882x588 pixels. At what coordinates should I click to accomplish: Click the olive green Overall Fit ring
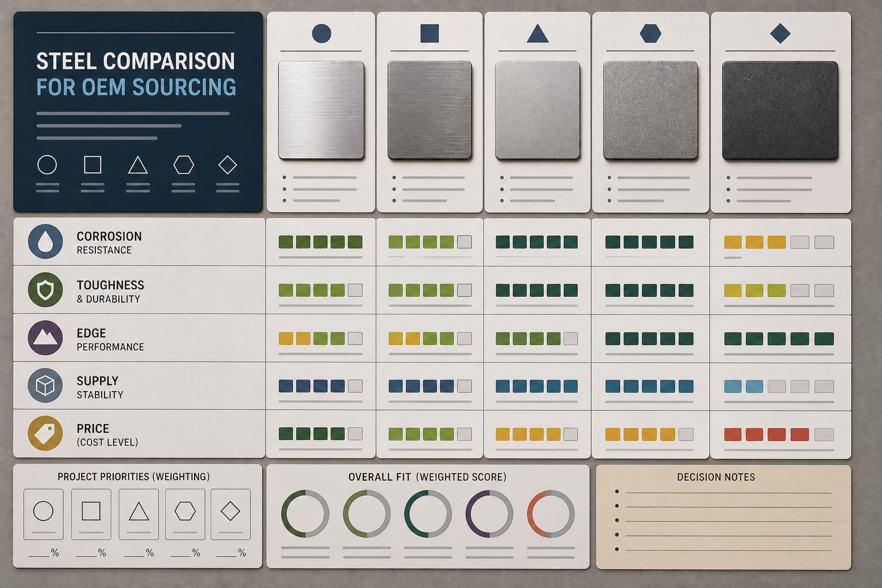point(367,514)
